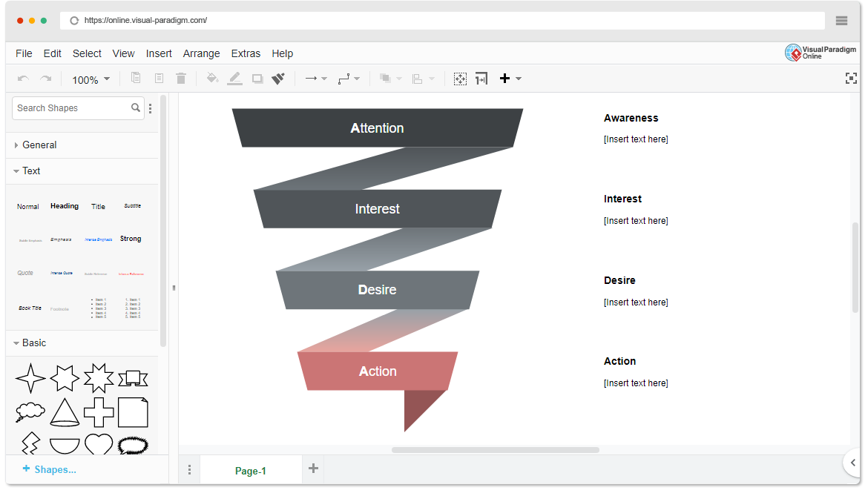Screen dimensions: 868x493
Task: Select the Fill Color tool
Action: coord(212,78)
